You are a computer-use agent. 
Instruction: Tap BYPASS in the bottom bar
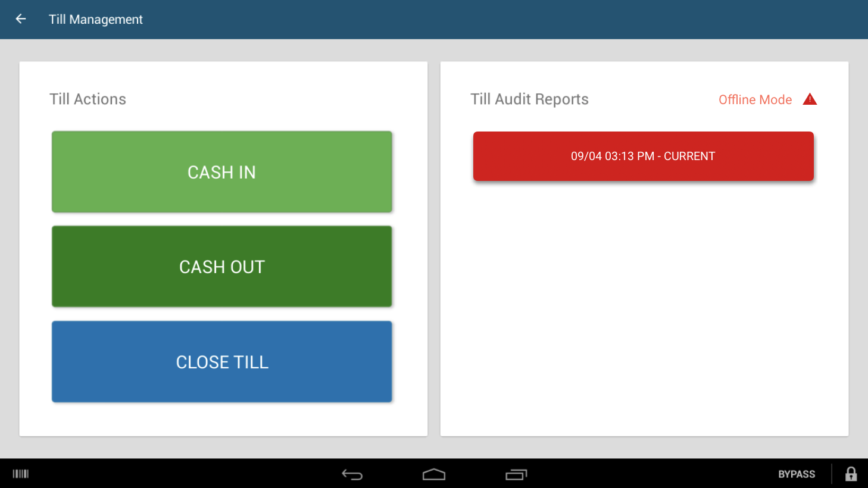[x=797, y=474]
